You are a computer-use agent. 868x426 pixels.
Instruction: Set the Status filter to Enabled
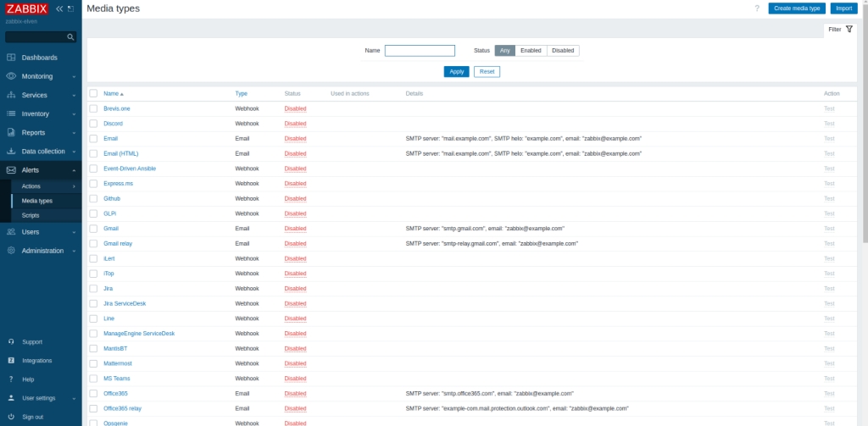[x=531, y=51]
